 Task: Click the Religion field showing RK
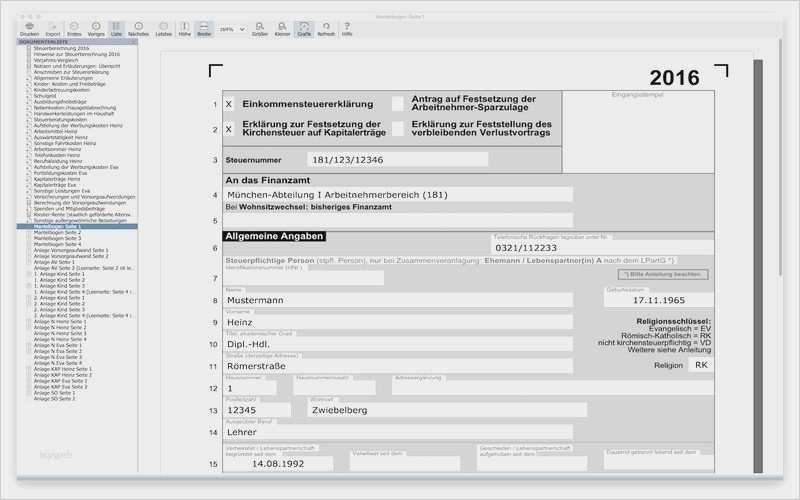coord(701,365)
